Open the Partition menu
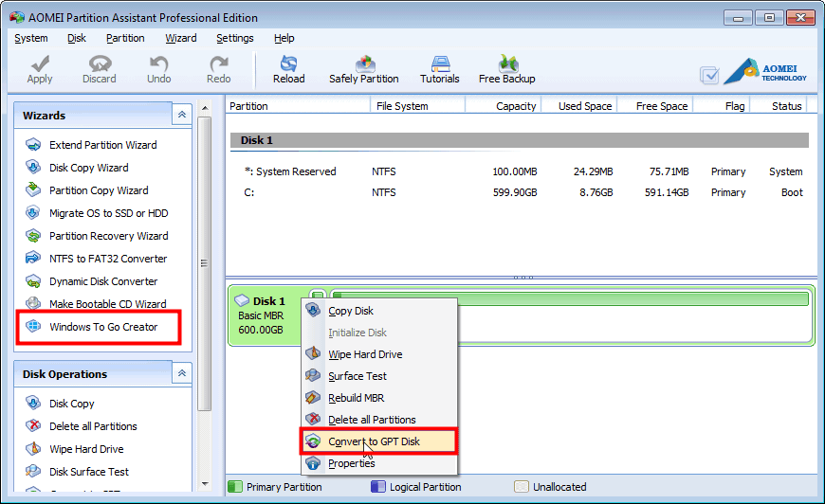This screenshot has width=825, height=504. [125, 38]
